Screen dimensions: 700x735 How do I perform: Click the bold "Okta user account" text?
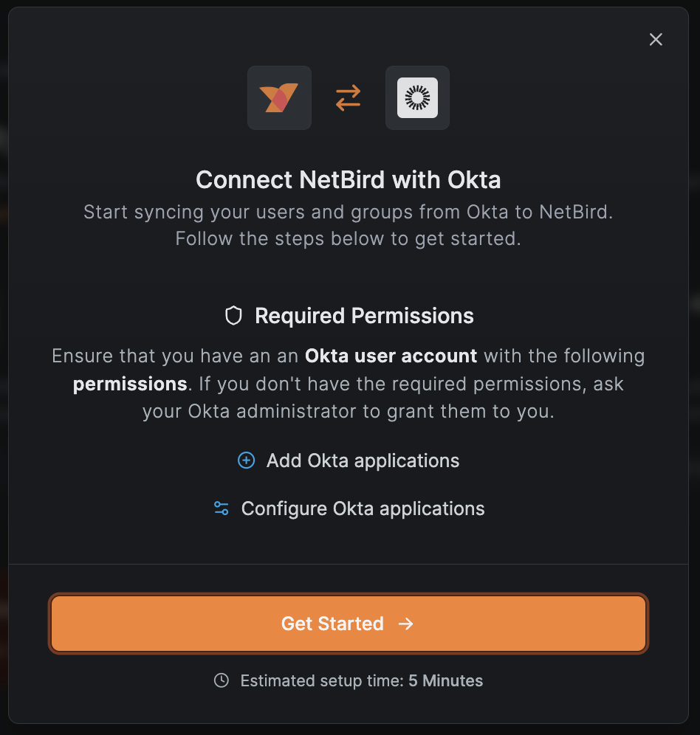(x=391, y=356)
